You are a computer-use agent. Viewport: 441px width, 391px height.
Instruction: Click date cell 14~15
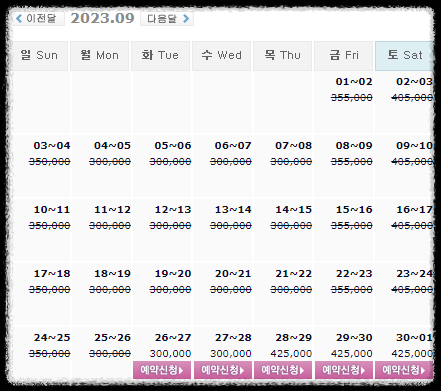click(283, 229)
